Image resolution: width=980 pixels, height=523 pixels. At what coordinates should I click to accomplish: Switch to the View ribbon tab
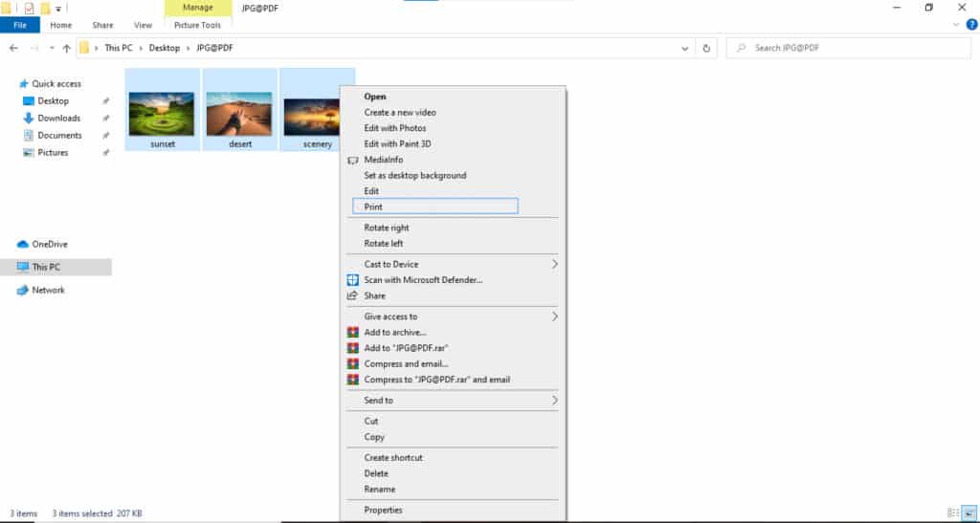pos(143,25)
